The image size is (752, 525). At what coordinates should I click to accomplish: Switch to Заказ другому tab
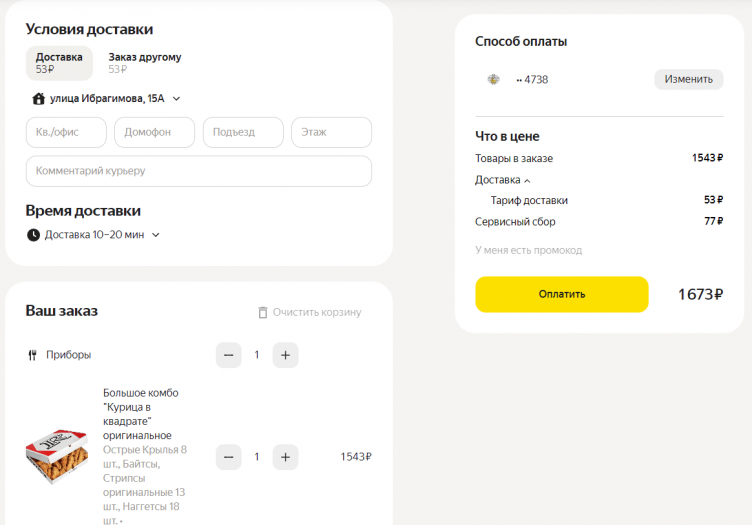click(145, 63)
